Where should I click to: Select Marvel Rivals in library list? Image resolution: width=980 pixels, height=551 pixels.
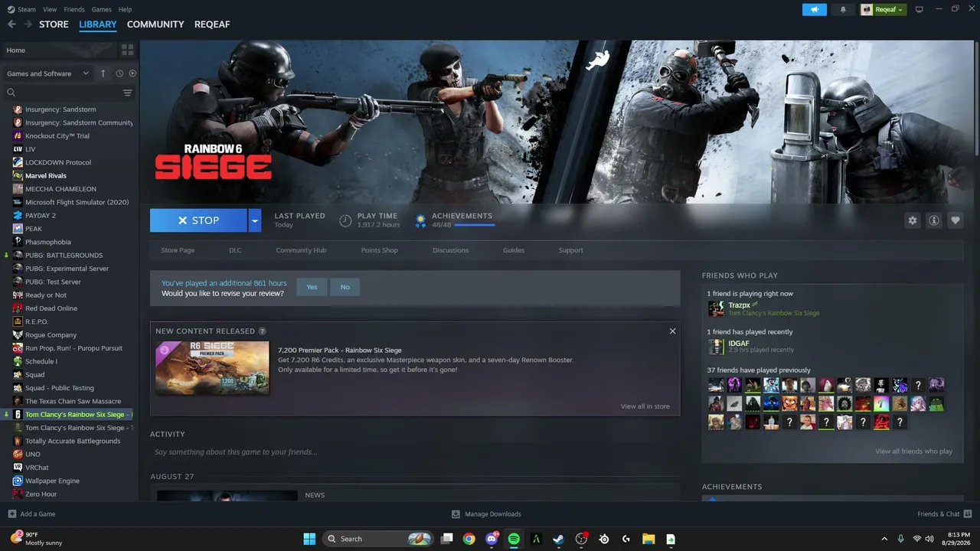tap(46, 176)
